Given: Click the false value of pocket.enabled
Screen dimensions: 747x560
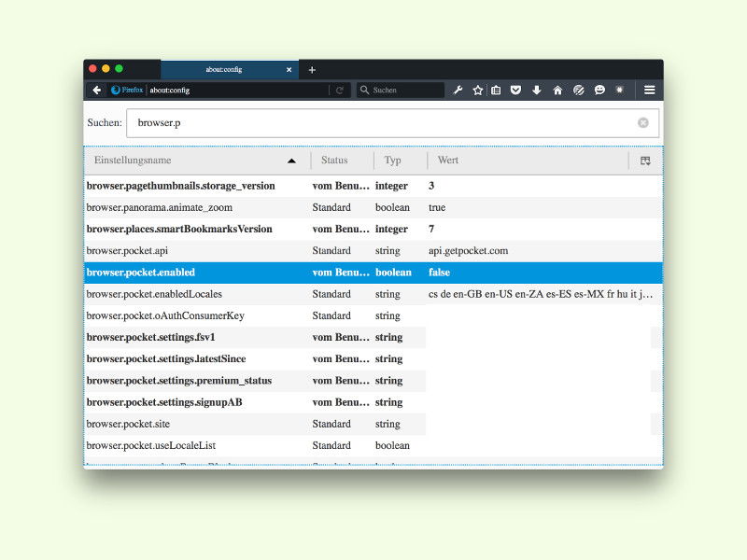Looking at the screenshot, I should coord(439,273).
